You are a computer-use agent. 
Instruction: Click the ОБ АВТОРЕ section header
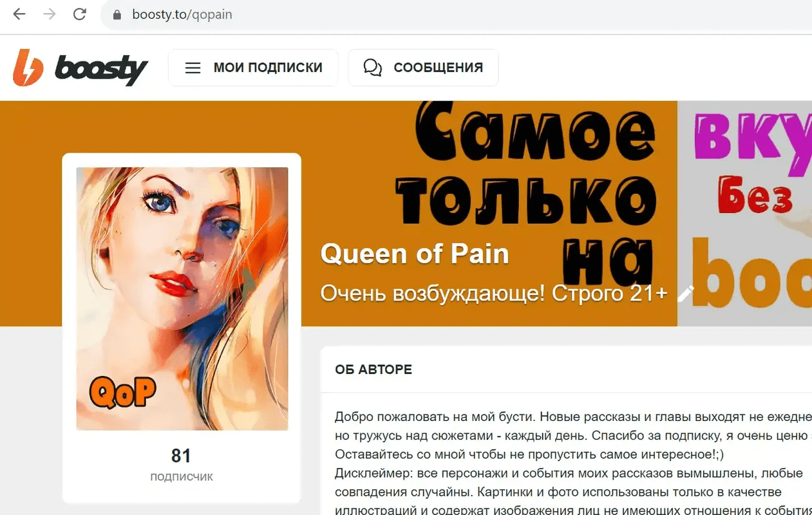(373, 370)
